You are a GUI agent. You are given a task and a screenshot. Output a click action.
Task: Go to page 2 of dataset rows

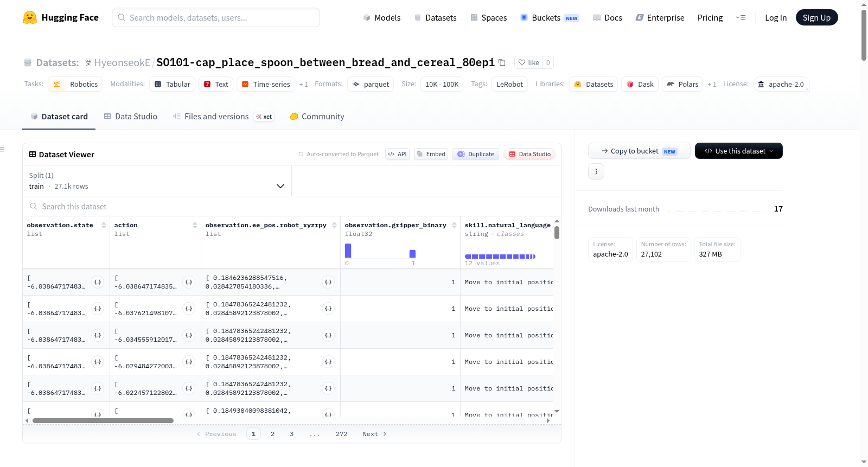click(272, 434)
